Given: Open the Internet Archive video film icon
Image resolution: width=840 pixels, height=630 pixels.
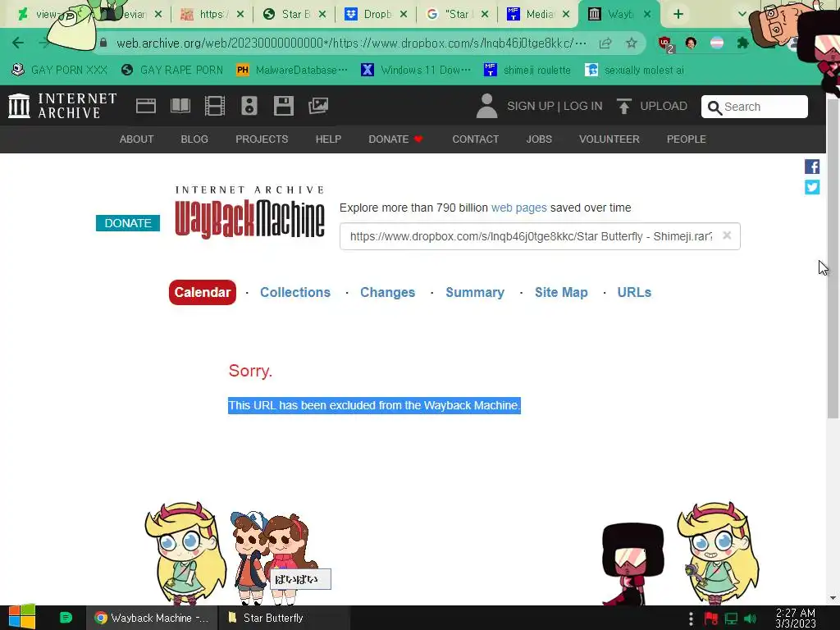Looking at the screenshot, I should 215,106.
